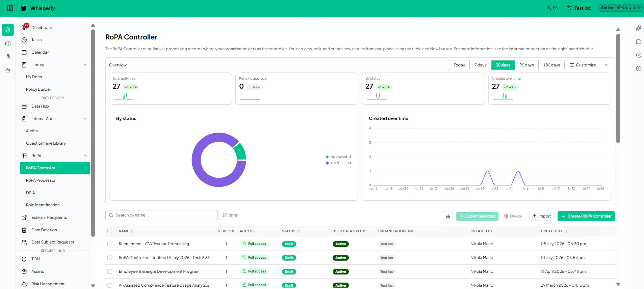644x289 pixels.
Task: Open the table filter settings icon button
Action: (448, 216)
